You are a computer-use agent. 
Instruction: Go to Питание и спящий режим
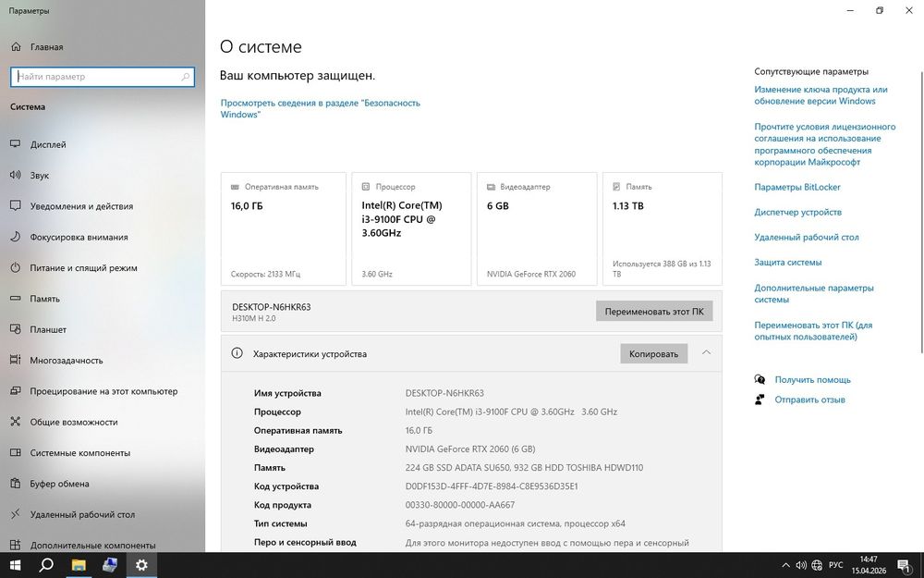click(103, 268)
